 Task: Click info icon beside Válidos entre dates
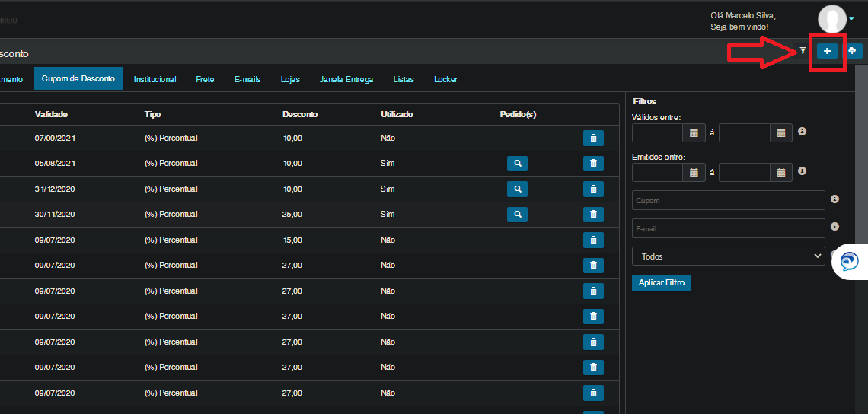click(x=802, y=132)
